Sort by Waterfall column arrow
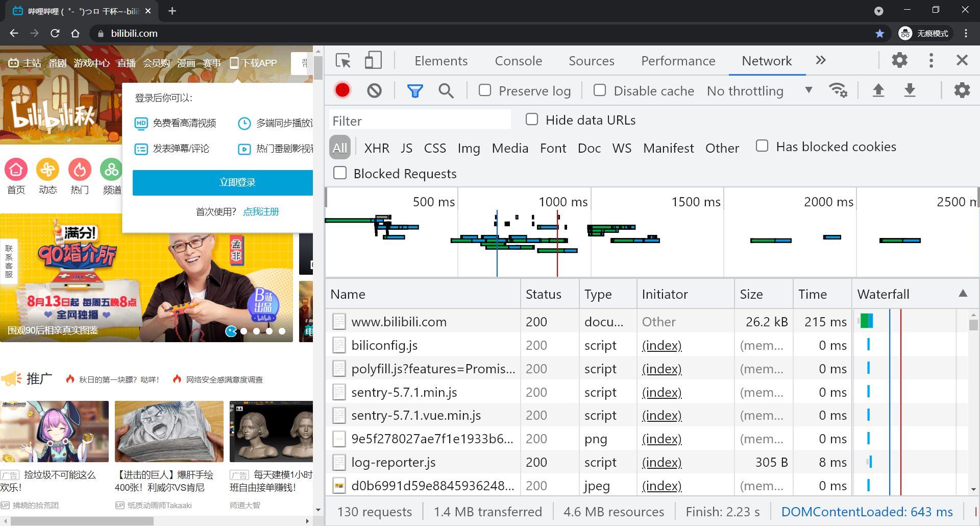The image size is (980, 526). [963, 294]
